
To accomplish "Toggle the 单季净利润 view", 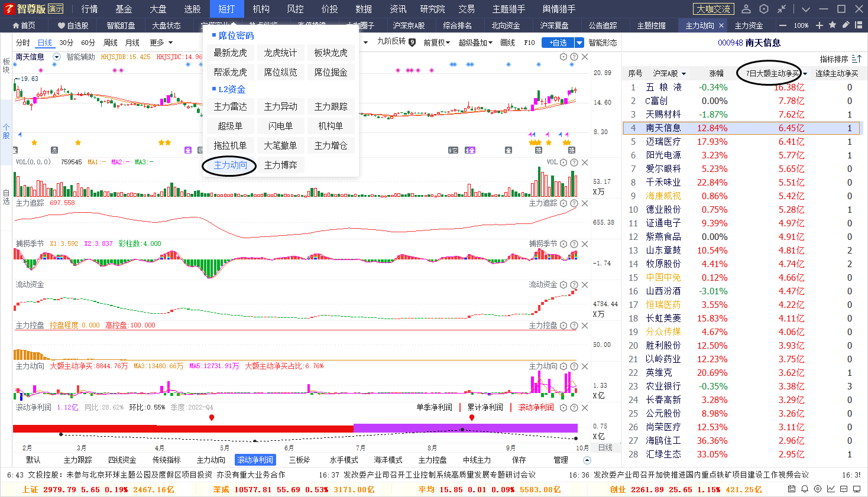I will pyautogui.click(x=434, y=408).
